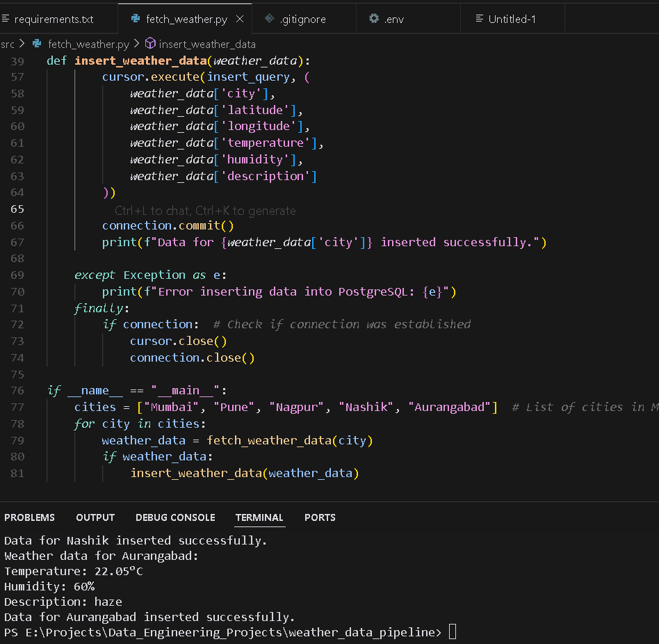Click the gear icon on .env tab
Screen dimensions: 659x644
click(373, 19)
